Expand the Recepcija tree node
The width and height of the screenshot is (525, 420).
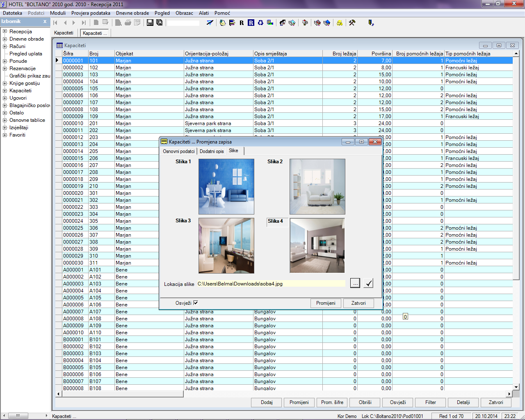(5, 32)
